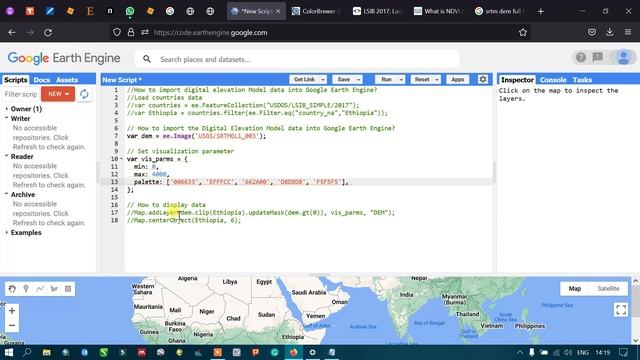Zoom in on the map

click(x=12, y=311)
